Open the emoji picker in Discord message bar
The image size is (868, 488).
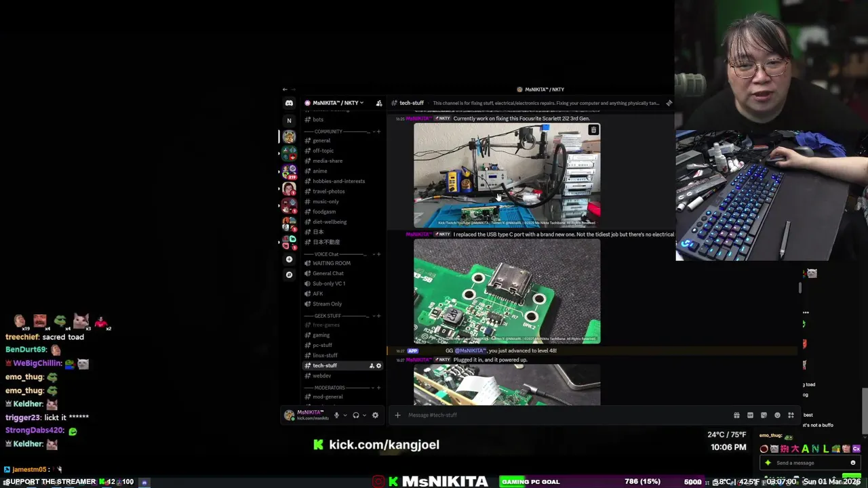coord(777,415)
